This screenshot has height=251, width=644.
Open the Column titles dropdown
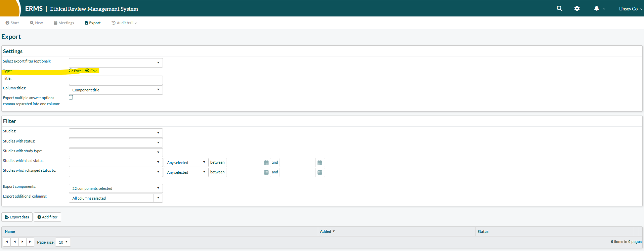pyautogui.click(x=116, y=90)
